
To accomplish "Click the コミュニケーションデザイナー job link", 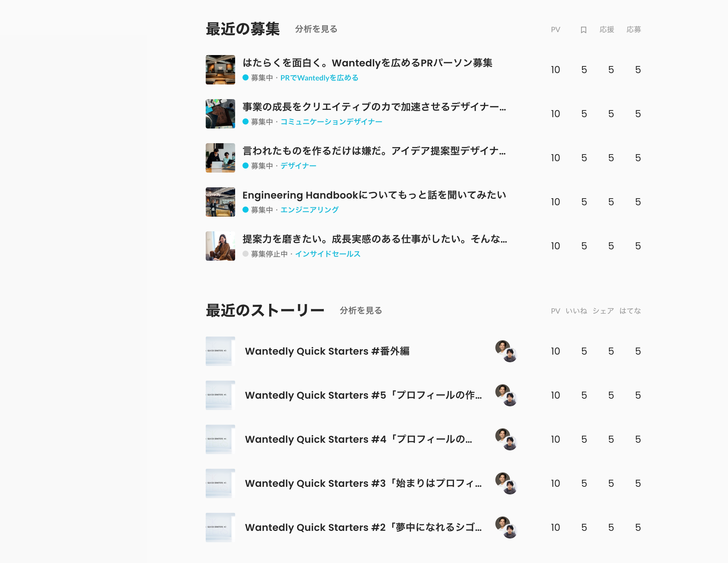I will pos(331,121).
